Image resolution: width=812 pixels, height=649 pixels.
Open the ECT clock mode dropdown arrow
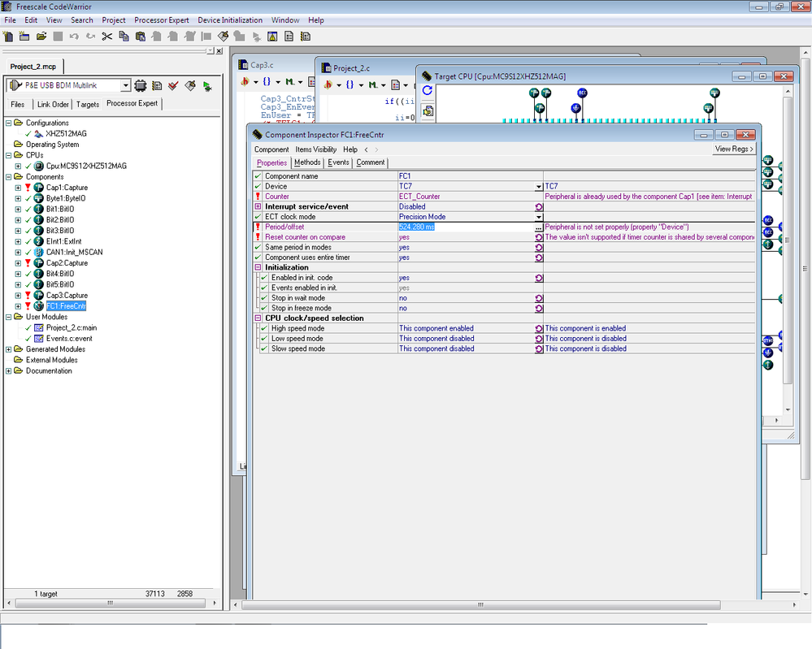tap(539, 217)
